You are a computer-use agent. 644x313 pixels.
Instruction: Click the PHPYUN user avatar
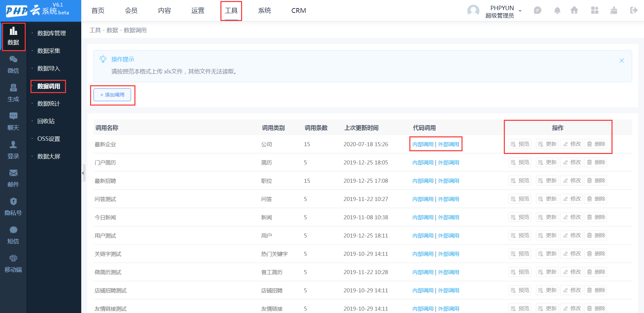473,10
